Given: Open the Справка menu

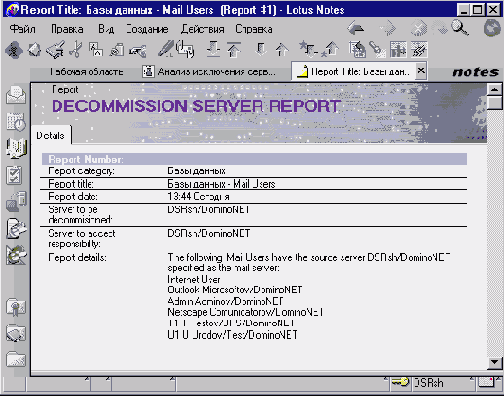Looking at the screenshot, I should [x=254, y=29].
